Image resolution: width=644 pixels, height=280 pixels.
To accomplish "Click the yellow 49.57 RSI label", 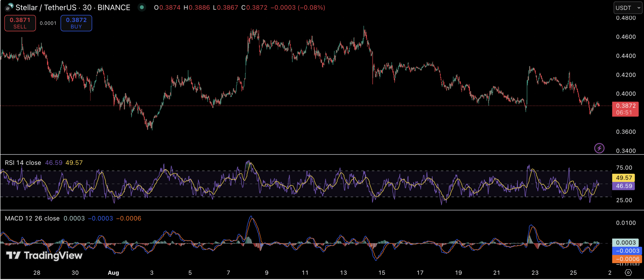I will [623, 178].
